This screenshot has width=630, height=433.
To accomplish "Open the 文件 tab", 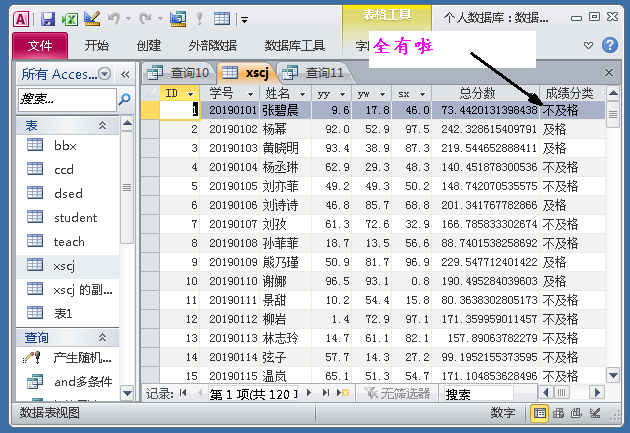I will pos(40,46).
